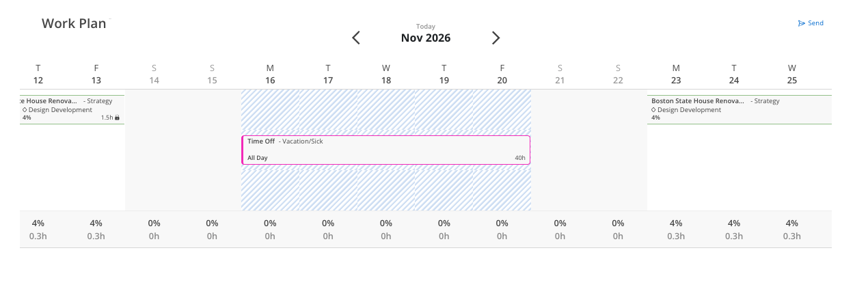
Task: Click the Send paper plane icon
Action: coord(802,23)
